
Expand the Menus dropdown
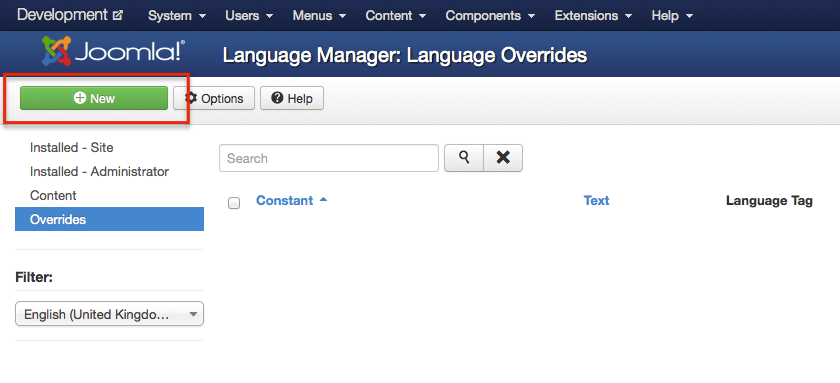(320, 16)
